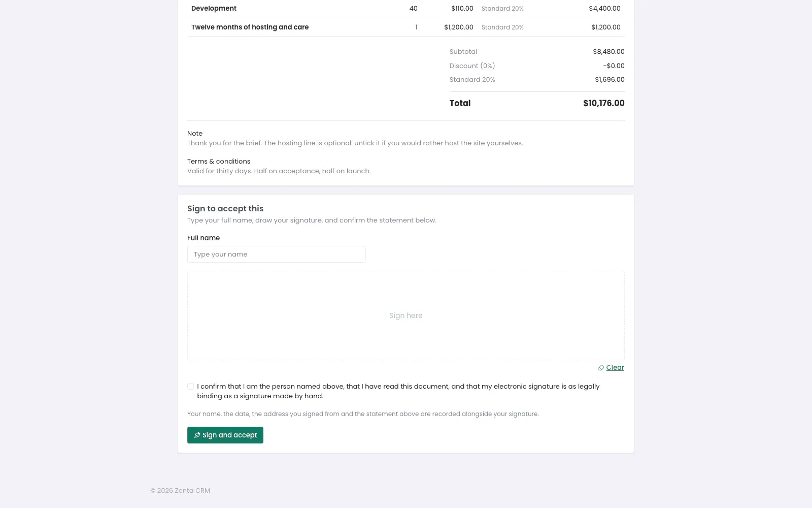The height and width of the screenshot is (508, 812).
Task: Click the $1,696.00 tax amount
Action: click(x=610, y=80)
